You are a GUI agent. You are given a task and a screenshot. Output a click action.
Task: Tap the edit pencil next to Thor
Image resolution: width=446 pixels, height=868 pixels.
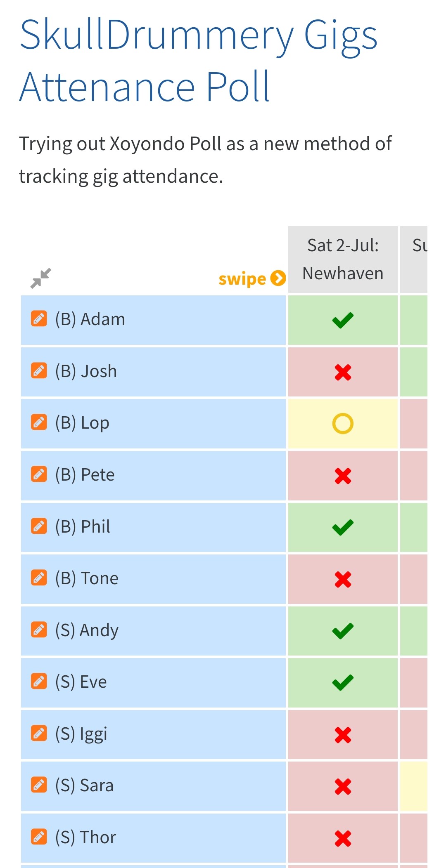point(39,837)
